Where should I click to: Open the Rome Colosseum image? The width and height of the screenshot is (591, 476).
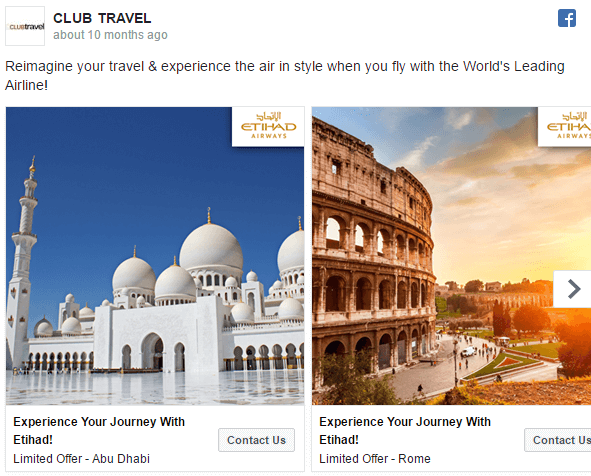pos(452,256)
